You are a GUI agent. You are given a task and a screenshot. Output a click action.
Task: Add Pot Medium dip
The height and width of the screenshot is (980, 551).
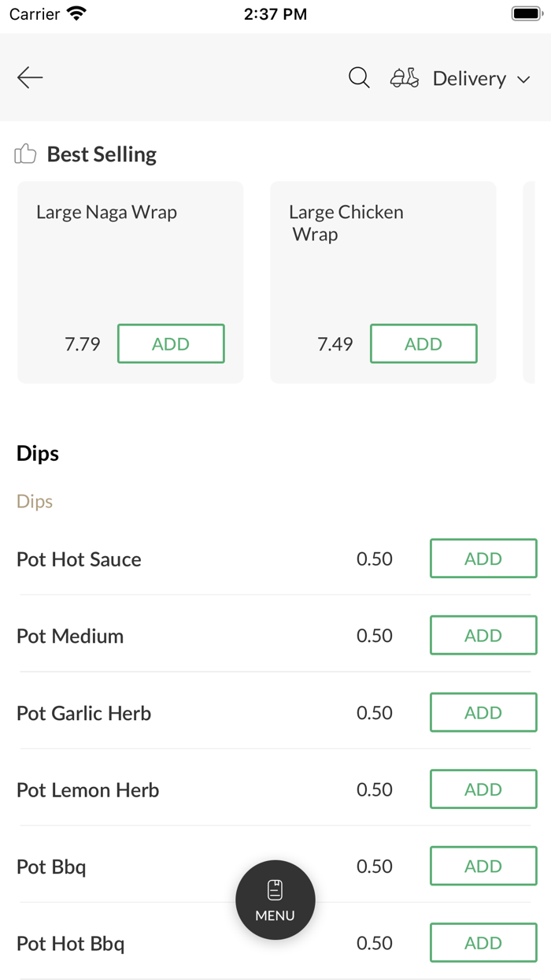[483, 635]
